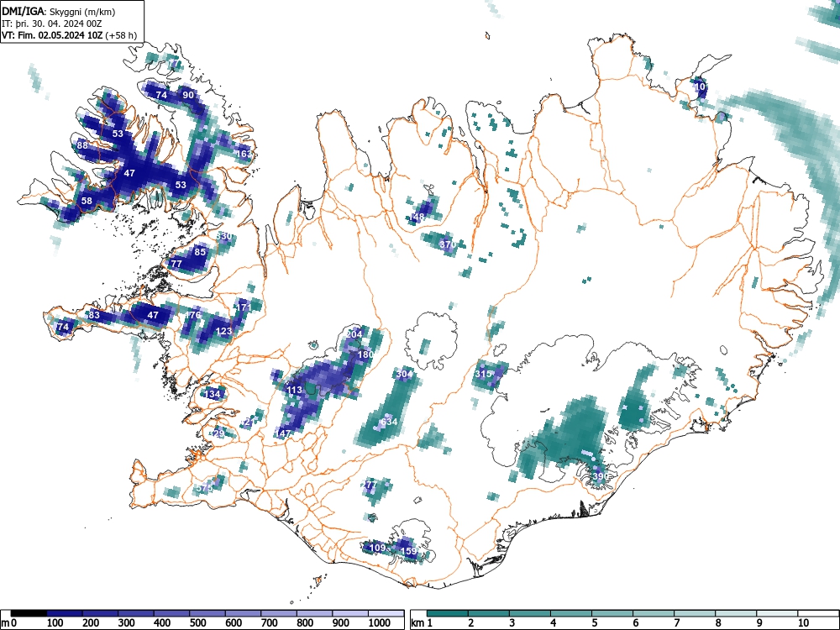Click the "390" value near the southeast glacier
This screenshot has height=630, width=840.
(600, 476)
